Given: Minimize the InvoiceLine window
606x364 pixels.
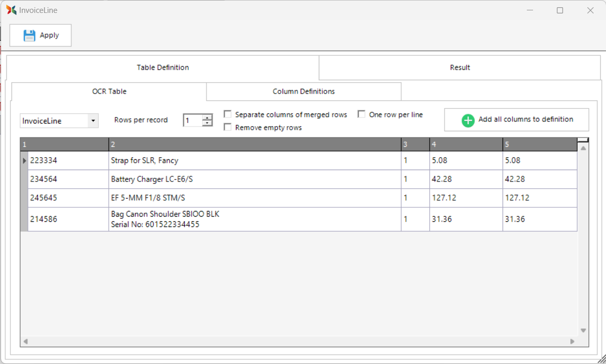Looking at the screenshot, I should 530,10.
